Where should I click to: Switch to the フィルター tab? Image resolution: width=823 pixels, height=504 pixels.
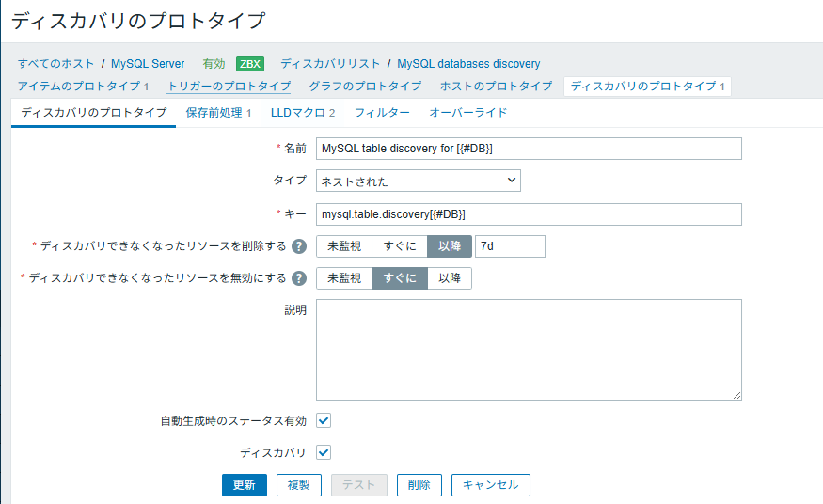pos(382,113)
